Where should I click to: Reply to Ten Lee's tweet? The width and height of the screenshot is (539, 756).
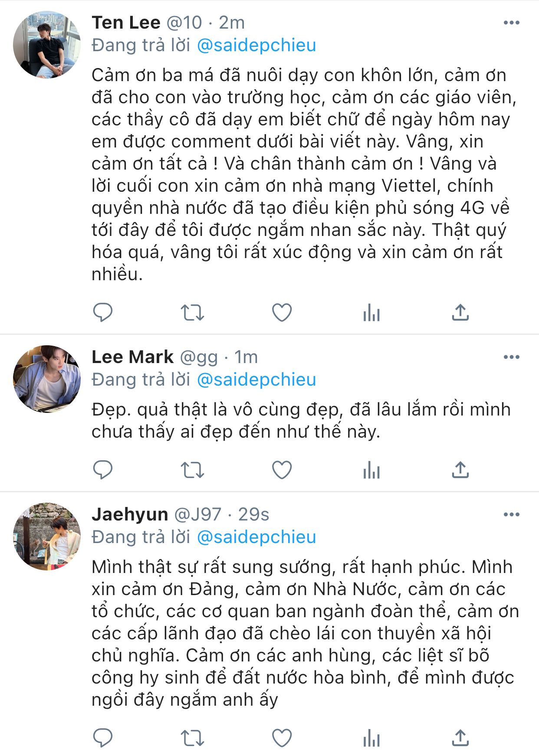coord(103,312)
